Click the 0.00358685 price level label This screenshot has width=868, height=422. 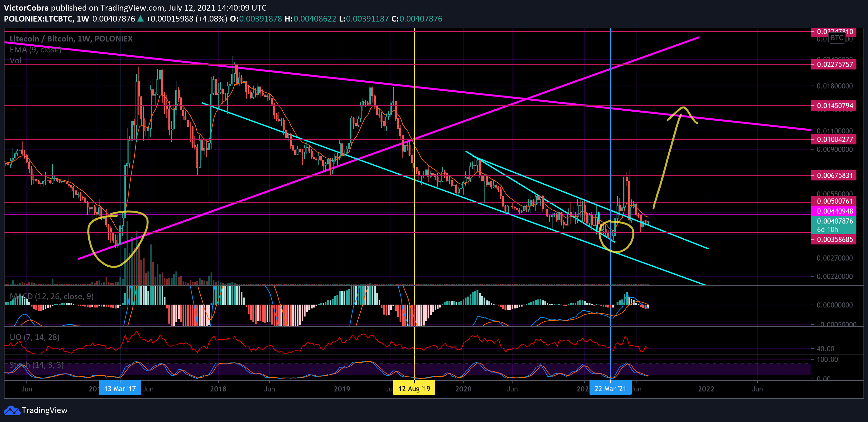[x=834, y=240]
